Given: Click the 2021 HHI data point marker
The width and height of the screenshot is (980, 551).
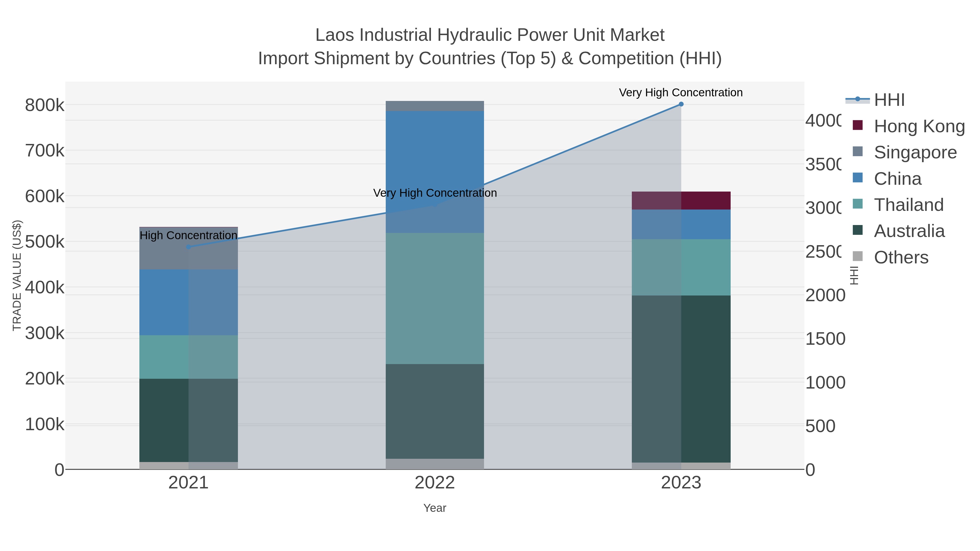Looking at the screenshot, I should click(188, 247).
